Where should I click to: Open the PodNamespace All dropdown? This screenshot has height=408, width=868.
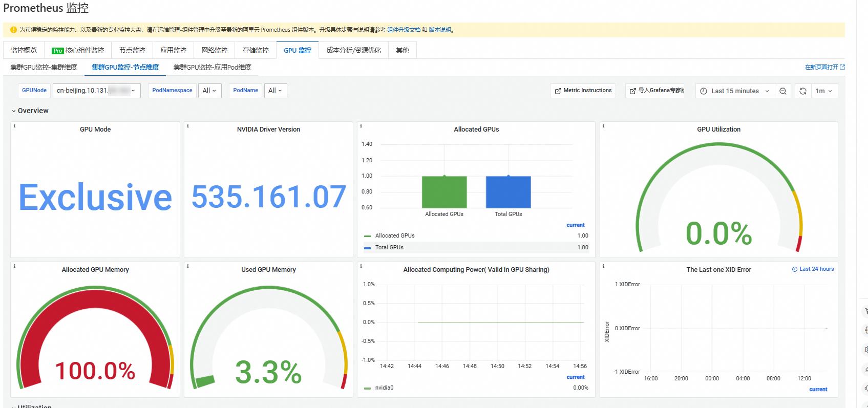coord(209,91)
